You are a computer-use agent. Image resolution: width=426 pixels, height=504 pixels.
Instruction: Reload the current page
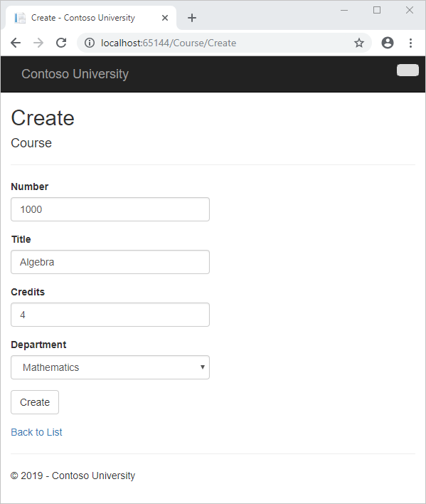(x=61, y=43)
